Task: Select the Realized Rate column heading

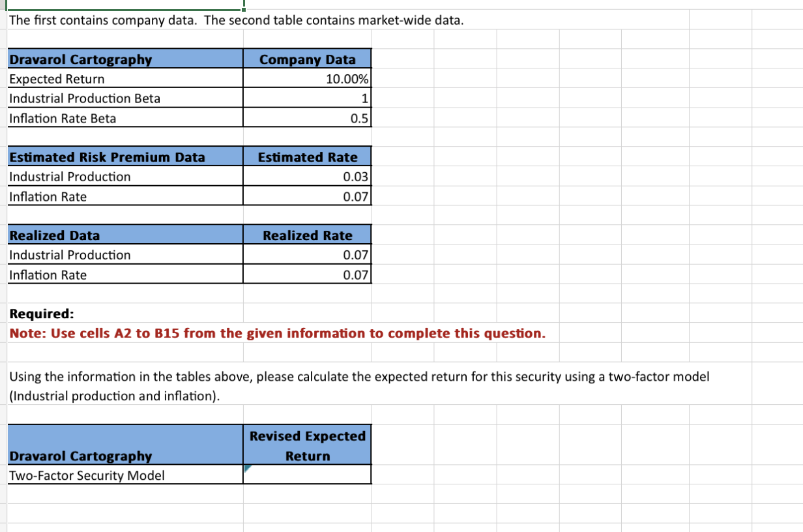Action: tap(306, 235)
